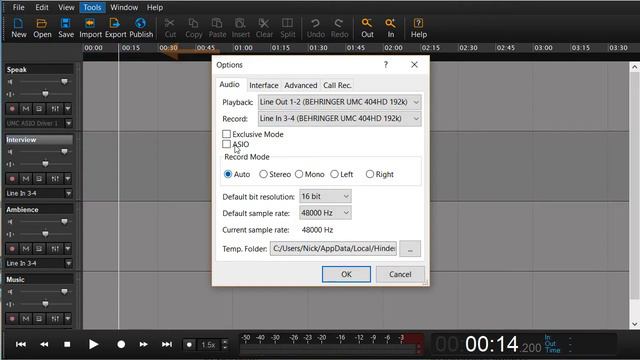Click Cancel in the Options dialog
The width and height of the screenshot is (640, 360).
(400, 274)
